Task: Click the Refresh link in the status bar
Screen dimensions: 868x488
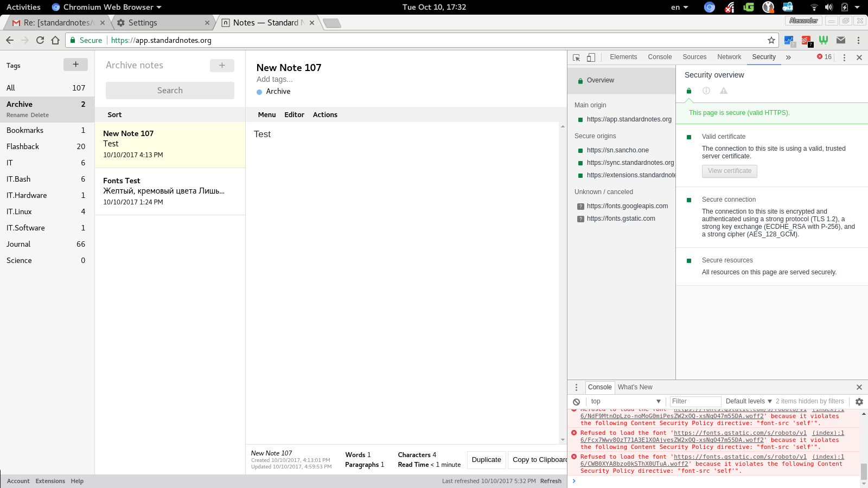Action: 551,481
